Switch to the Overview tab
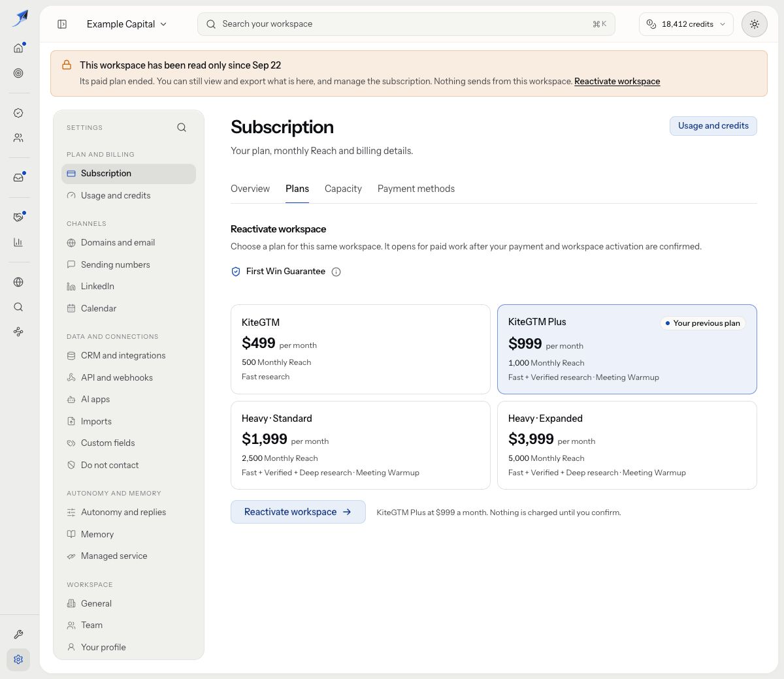This screenshot has height=679, width=784. tap(250, 189)
